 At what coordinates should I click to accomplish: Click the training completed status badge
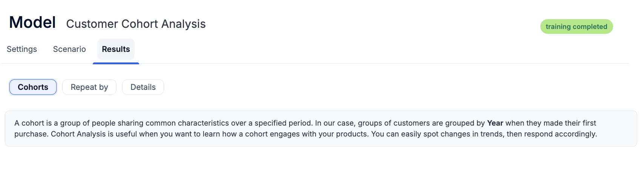[576, 27]
